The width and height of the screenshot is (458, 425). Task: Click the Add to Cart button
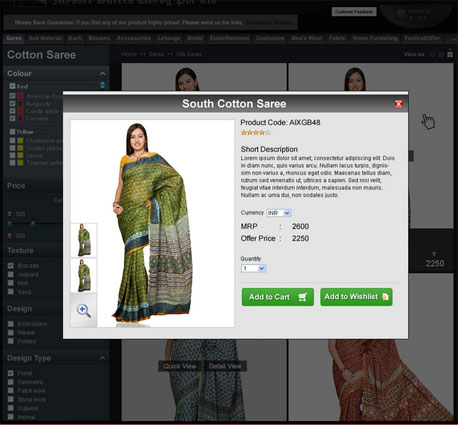[x=278, y=297]
